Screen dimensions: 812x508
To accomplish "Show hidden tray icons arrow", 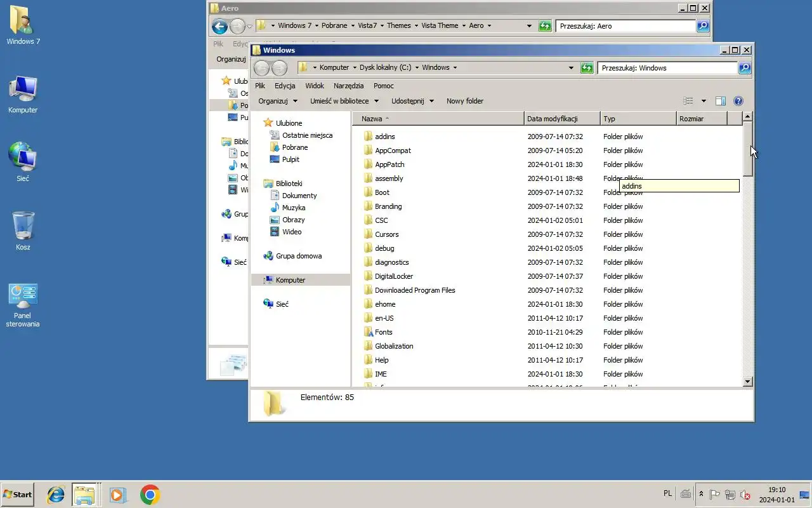I will 701,494.
